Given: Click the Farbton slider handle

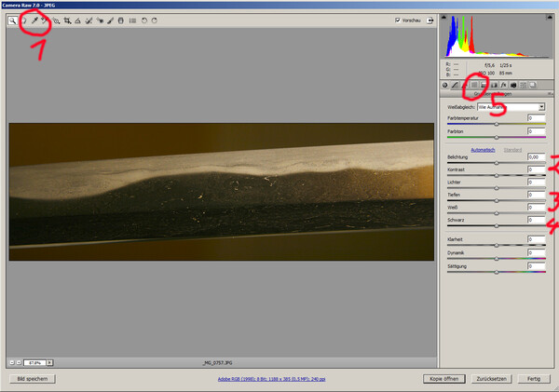Looking at the screenshot, I should [x=497, y=137].
